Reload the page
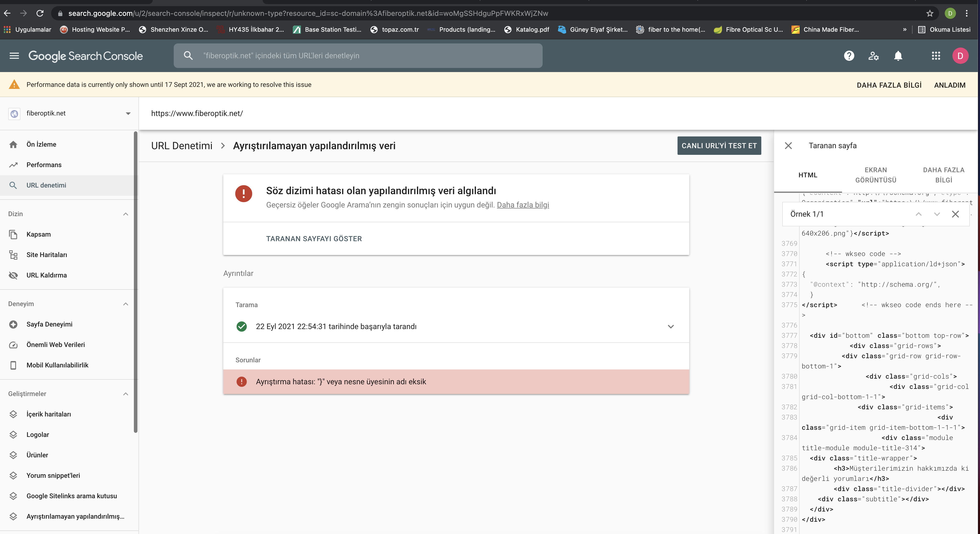Screen dimensions: 980x534 40,13
